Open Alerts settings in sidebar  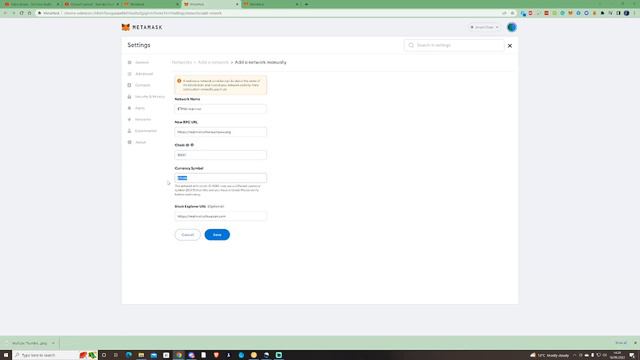(x=140, y=108)
